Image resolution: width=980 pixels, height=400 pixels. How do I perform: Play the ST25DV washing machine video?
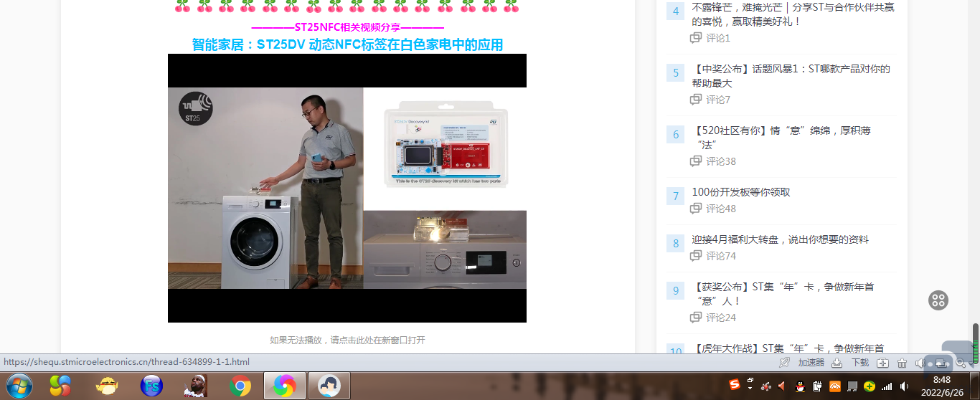[x=347, y=188]
